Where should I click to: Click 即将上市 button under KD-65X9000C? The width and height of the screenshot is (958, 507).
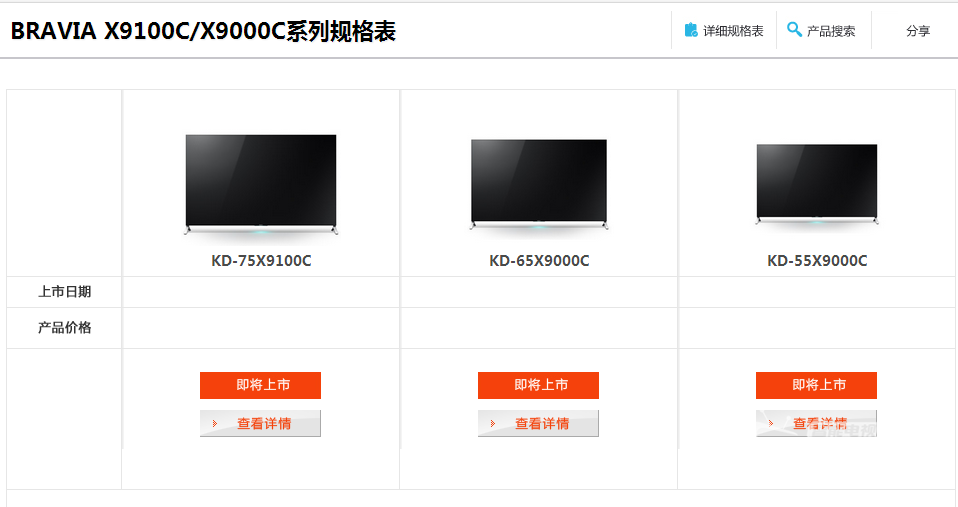(x=538, y=385)
